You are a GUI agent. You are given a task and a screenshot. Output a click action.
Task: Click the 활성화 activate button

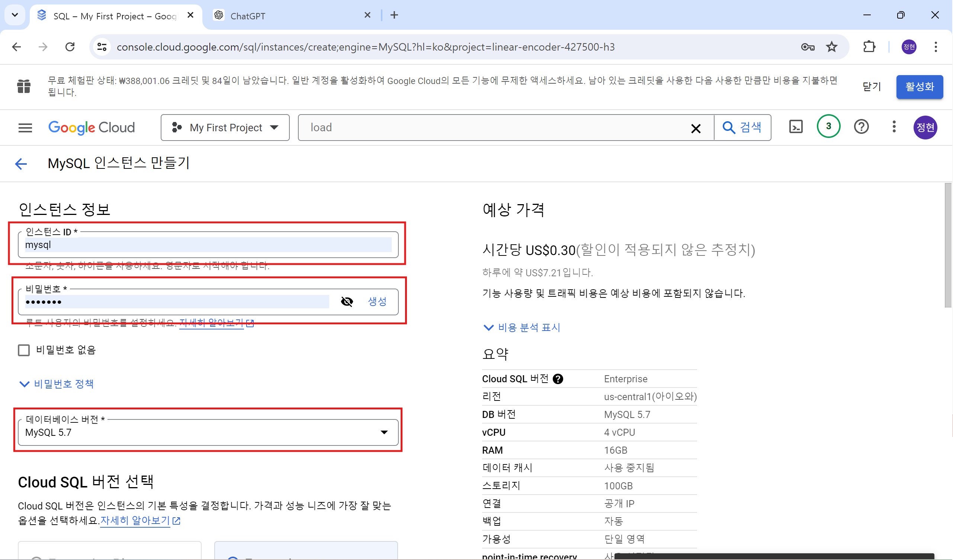pos(920,87)
